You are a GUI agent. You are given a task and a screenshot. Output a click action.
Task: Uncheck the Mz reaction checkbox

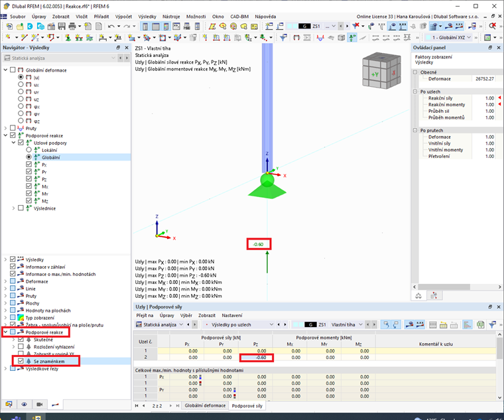(29, 200)
